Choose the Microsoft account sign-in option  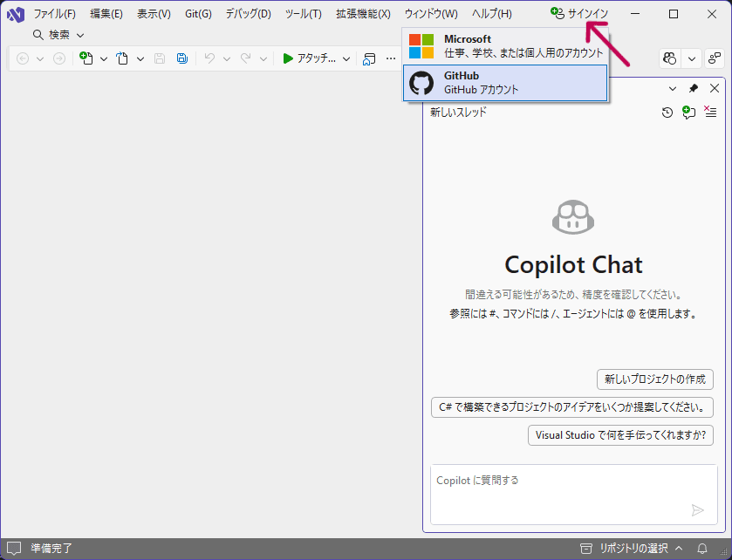(x=505, y=46)
